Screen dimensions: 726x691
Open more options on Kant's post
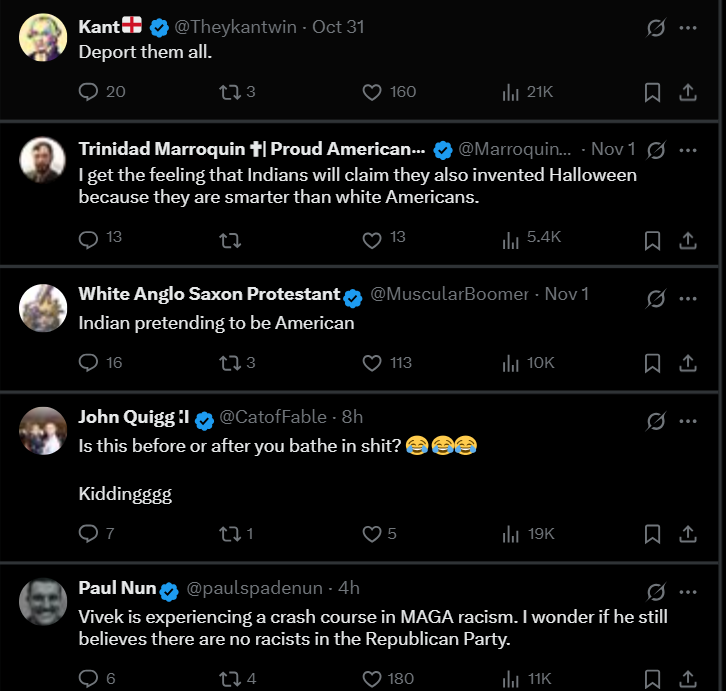(688, 28)
